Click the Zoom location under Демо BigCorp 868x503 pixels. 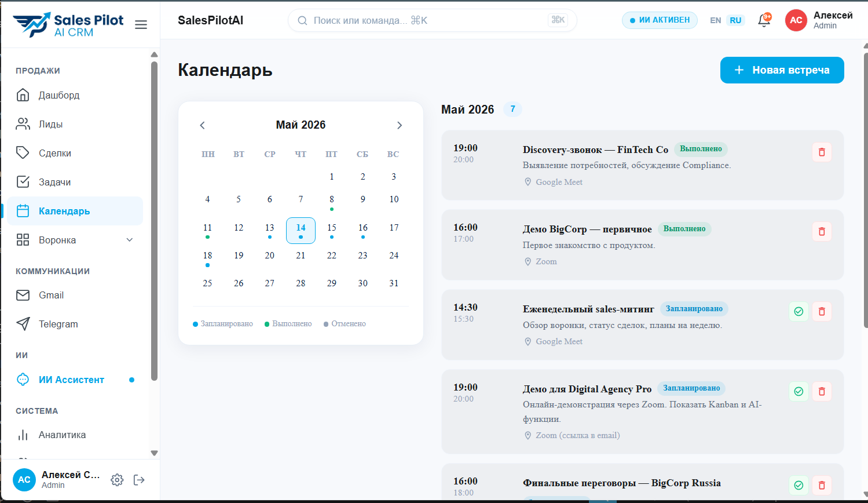click(x=540, y=262)
